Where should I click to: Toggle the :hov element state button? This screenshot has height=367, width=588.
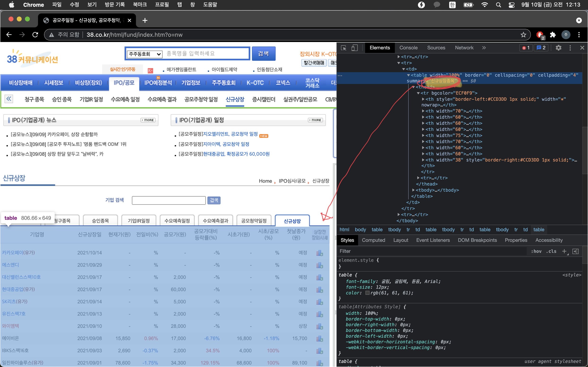[536, 251]
